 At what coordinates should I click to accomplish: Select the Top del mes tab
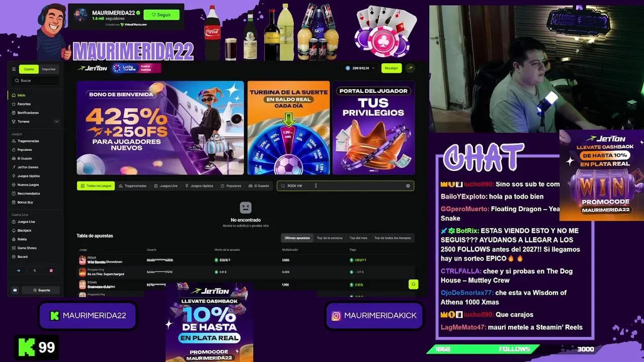tap(358, 238)
